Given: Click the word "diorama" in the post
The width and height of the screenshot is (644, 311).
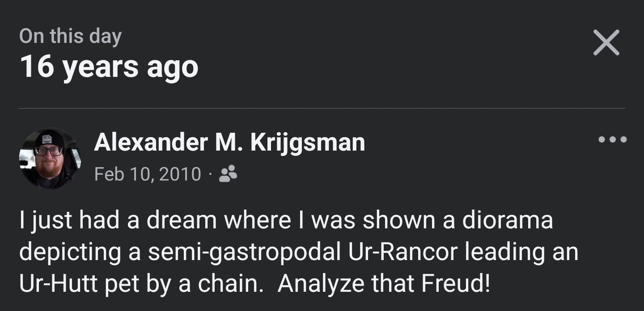Looking at the screenshot, I should [508, 220].
